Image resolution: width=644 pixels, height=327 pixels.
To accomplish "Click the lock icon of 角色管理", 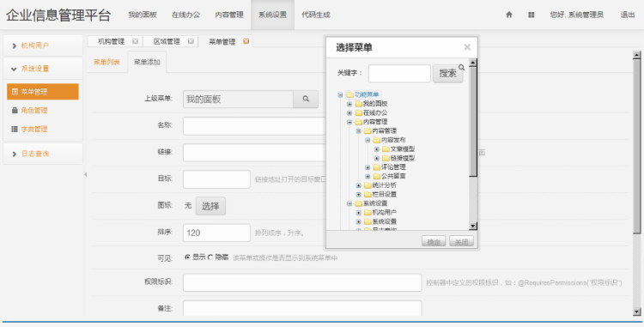I will [15, 111].
